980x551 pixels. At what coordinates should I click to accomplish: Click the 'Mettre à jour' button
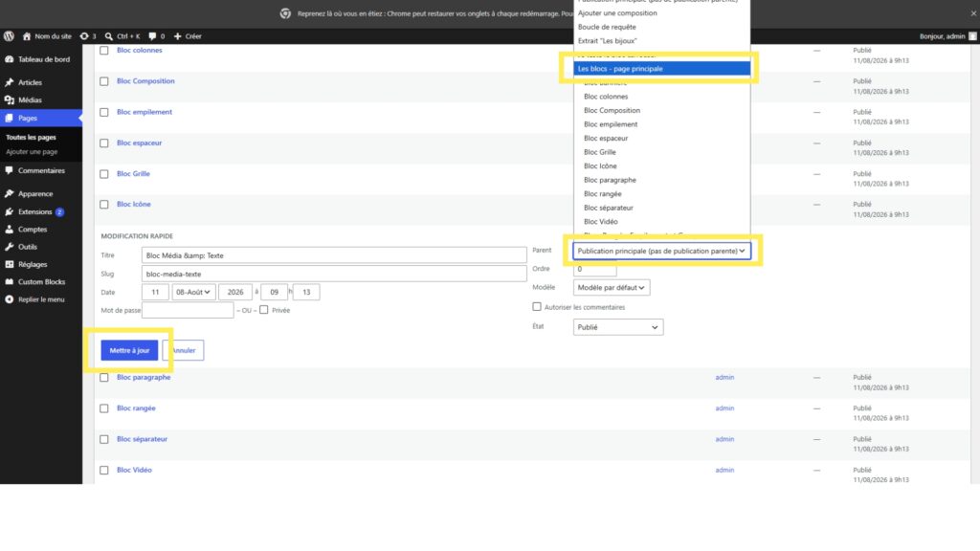[129, 350]
